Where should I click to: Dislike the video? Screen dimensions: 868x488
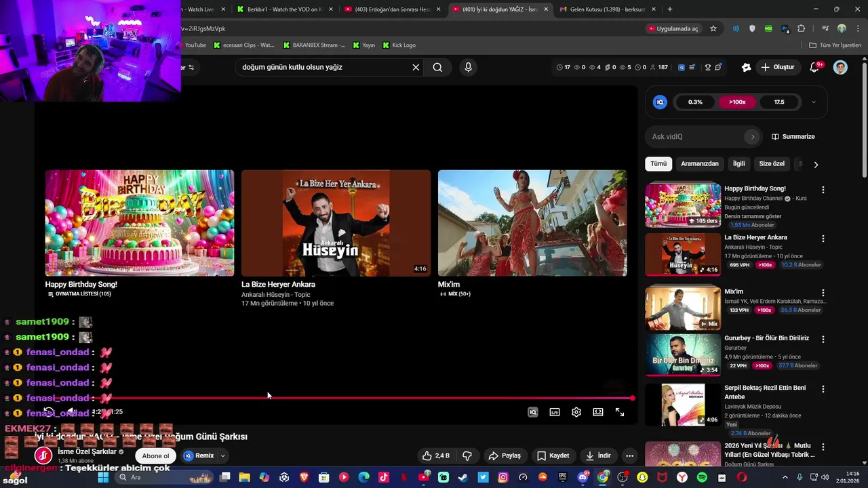click(467, 456)
